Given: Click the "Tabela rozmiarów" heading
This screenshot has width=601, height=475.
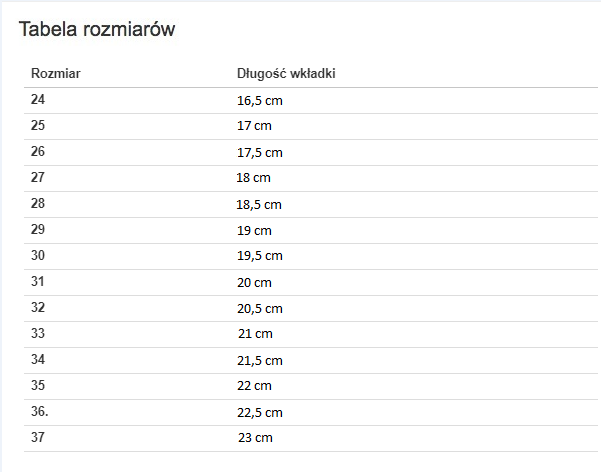Looking at the screenshot, I should coord(97,30).
